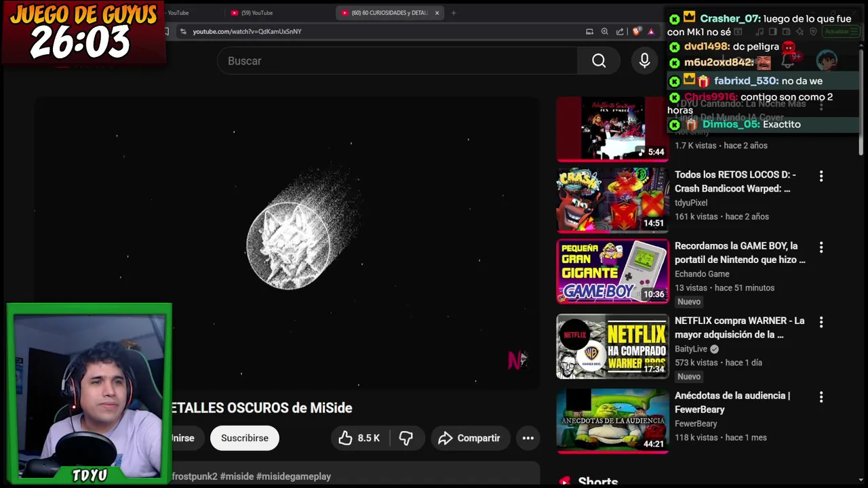Open options for Anécdotas de la audiencia video

[x=821, y=396]
